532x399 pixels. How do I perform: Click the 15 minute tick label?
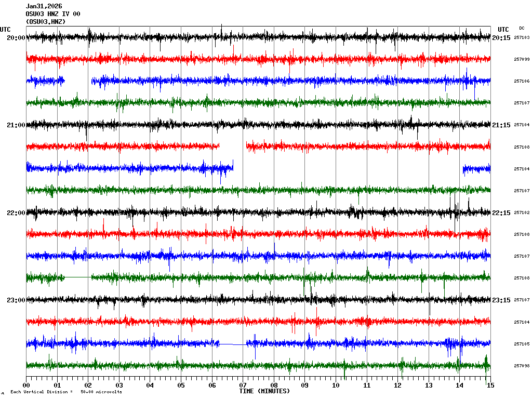coord(490,385)
